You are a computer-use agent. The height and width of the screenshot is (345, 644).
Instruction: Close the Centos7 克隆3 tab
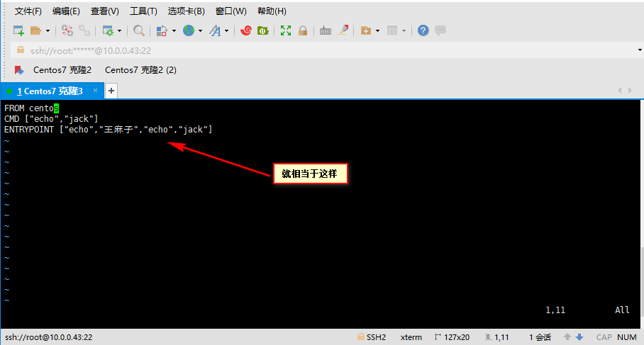click(x=95, y=90)
